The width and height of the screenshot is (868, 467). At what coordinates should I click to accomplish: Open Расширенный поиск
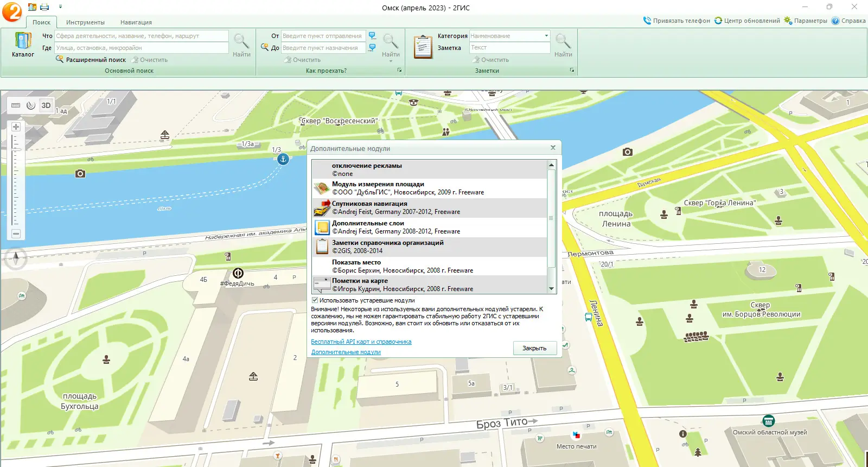click(x=91, y=60)
